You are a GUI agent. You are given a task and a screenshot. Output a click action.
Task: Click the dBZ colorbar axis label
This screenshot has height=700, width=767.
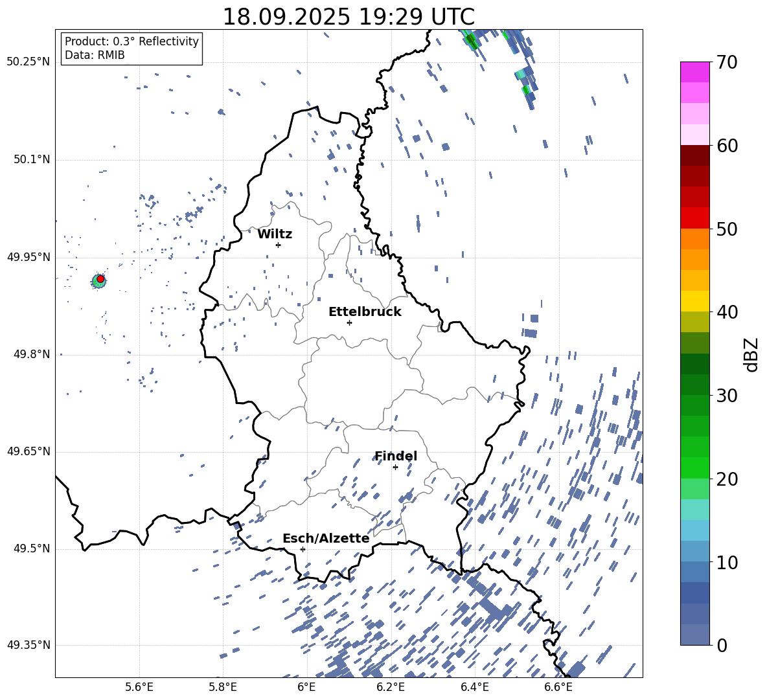click(x=751, y=354)
